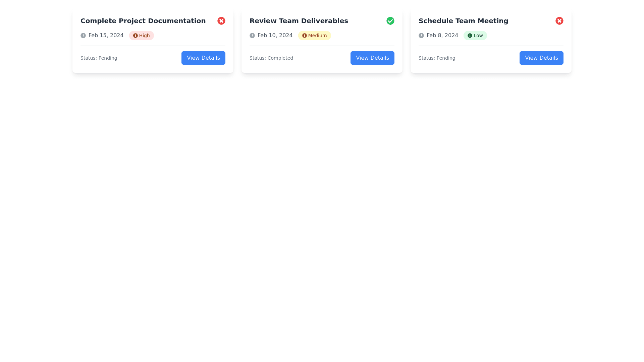Click red X icon on Schedule Team Meeting
This screenshot has height=362, width=644.
tap(559, 21)
